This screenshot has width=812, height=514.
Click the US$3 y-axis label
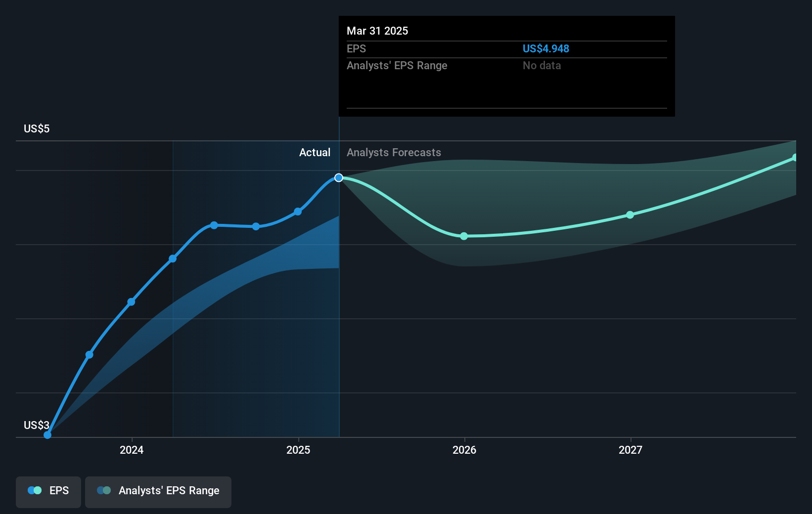pos(37,425)
